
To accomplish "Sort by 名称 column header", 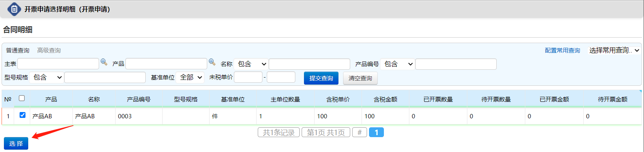I will tap(94, 99).
